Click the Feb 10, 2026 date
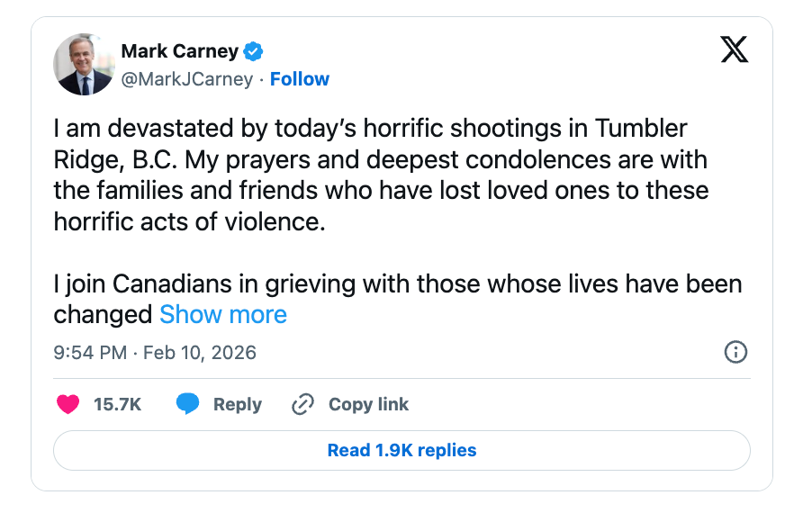 (x=201, y=353)
